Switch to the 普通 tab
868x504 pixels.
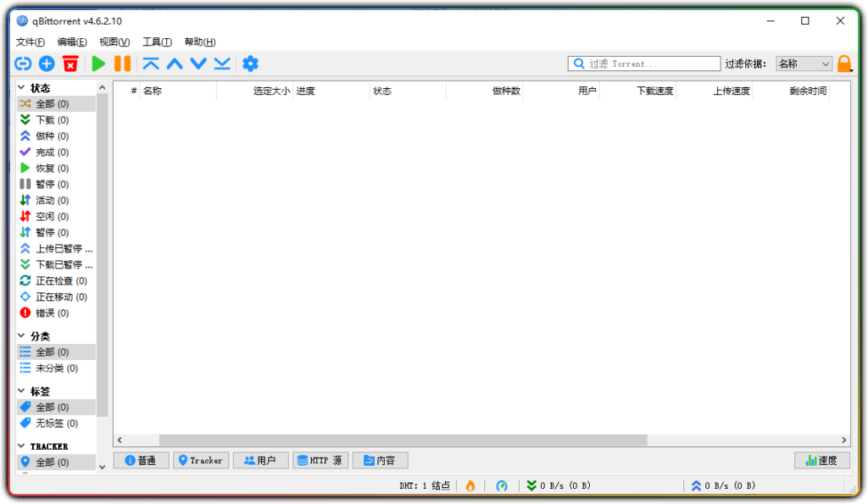142,460
